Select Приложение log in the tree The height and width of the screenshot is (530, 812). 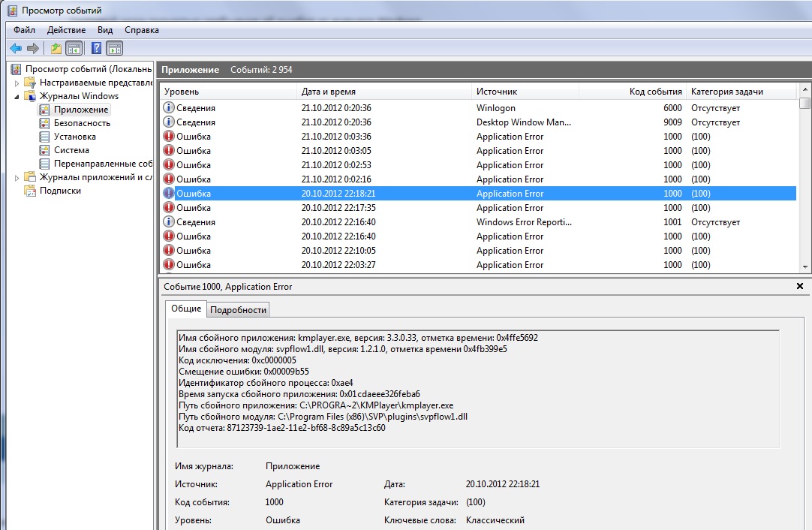(81, 110)
